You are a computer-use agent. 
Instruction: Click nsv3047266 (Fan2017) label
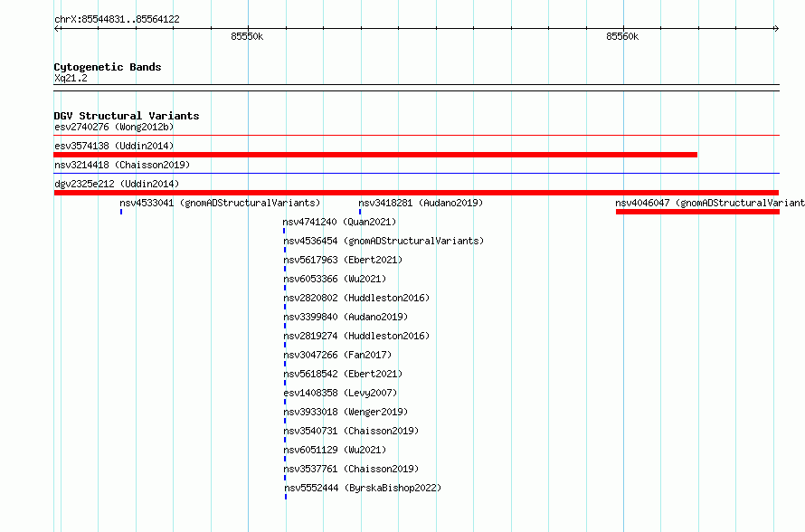click(337, 355)
